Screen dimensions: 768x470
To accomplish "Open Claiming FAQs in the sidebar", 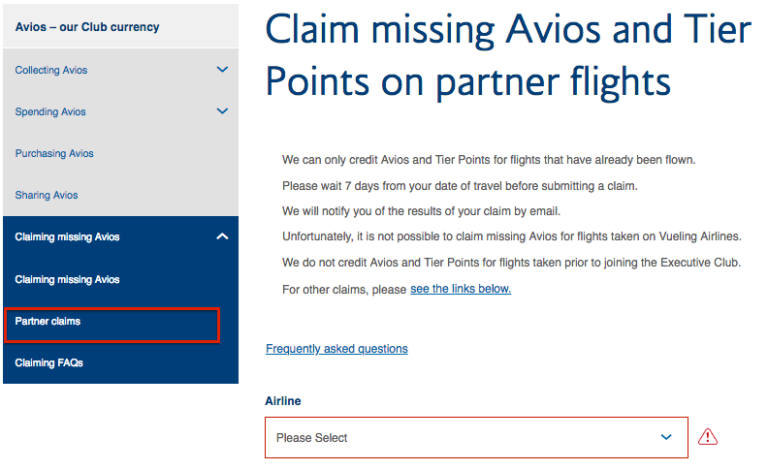I will pyautogui.click(x=49, y=363).
